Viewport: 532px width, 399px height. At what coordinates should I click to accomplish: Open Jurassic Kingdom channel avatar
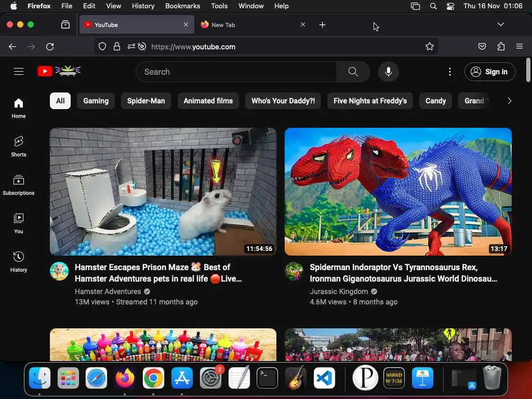[x=294, y=271]
